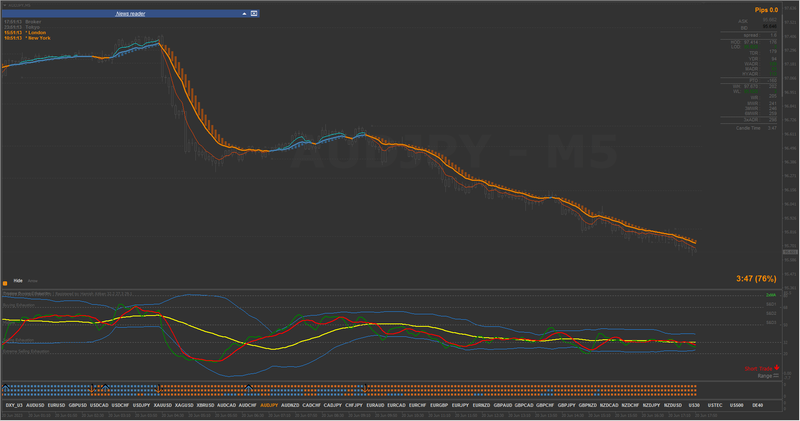Switch chart to NZDCAD symbol
The image size is (800, 421).
pyautogui.click(x=609, y=405)
